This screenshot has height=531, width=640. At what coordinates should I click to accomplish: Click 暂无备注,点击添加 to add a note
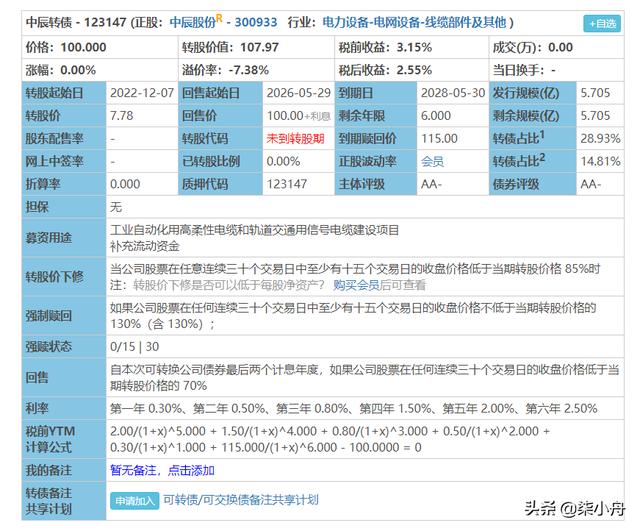[162, 470]
